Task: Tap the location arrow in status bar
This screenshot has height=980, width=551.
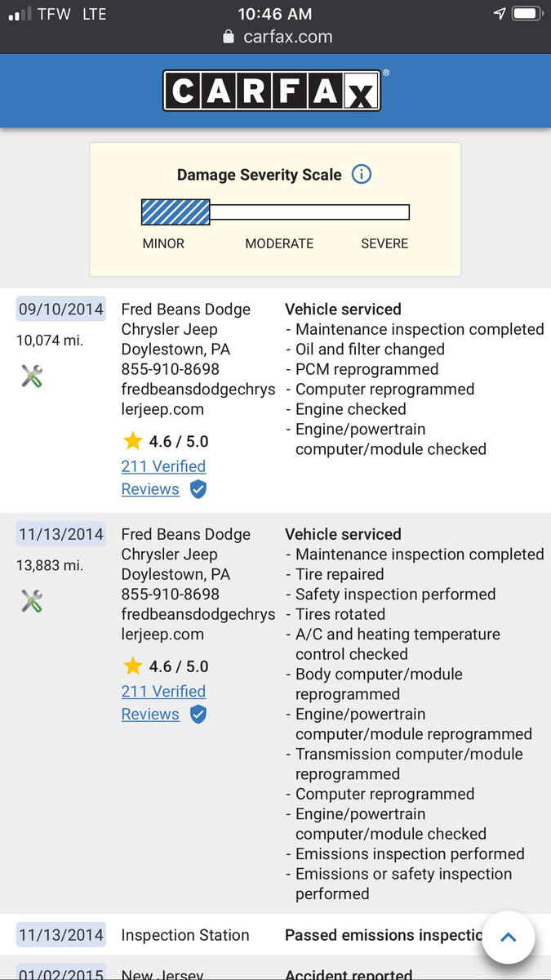Action: 500,14
